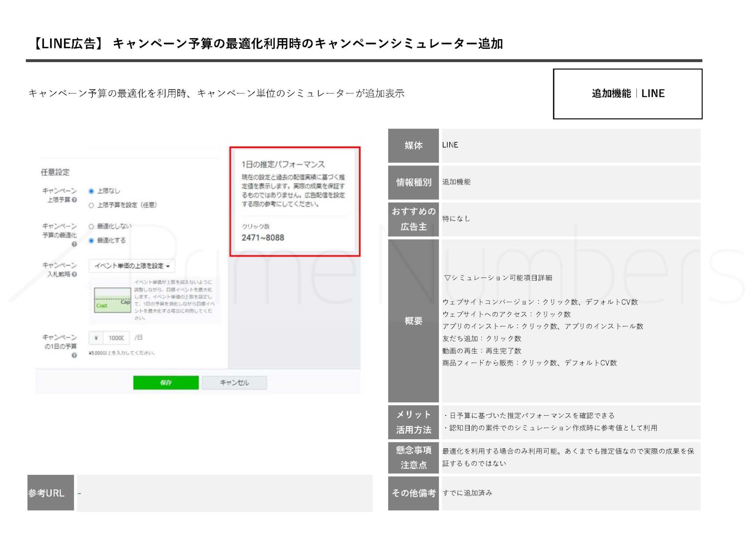Click help icon beside キャンペーン入札戦略
The width and height of the screenshot is (756, 535).
(74, 275)
